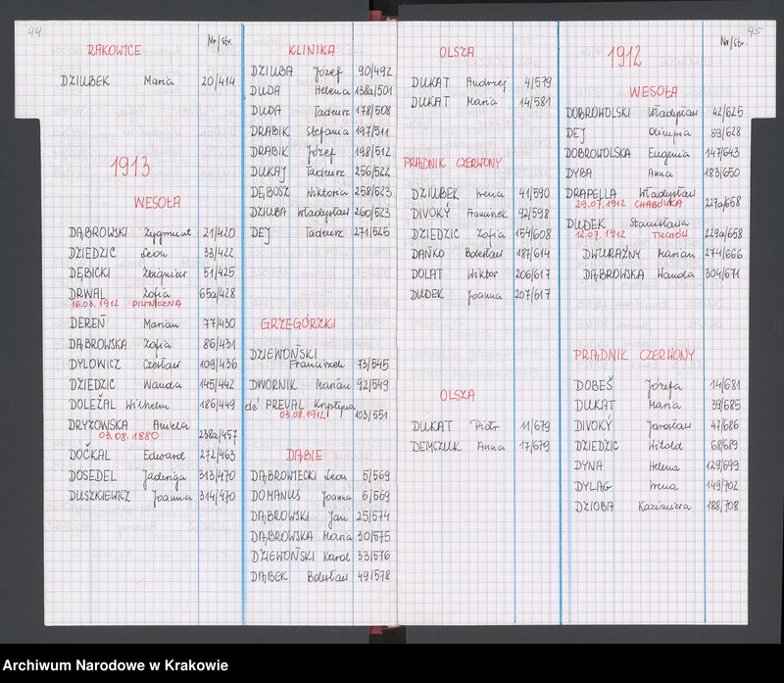Select the DĄBROWIECKI Leon 5/569 row
This screenshot has width=784, height=683.
click(320, 475)
